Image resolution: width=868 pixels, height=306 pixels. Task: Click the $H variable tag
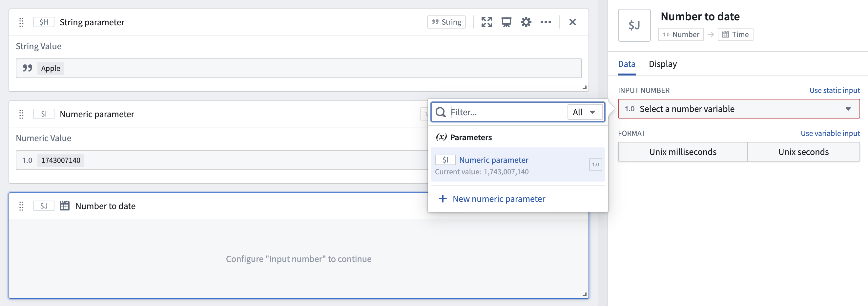[44, 22]
